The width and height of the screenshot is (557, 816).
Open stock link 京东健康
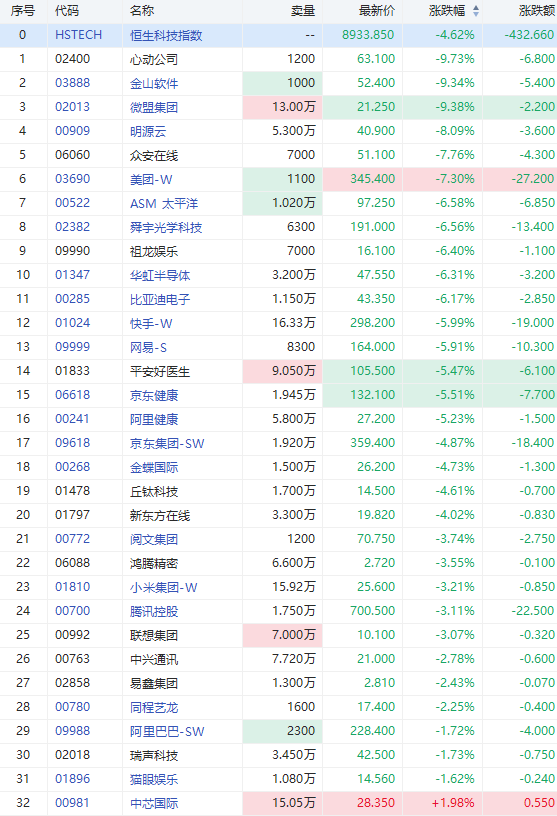[154, 396]
